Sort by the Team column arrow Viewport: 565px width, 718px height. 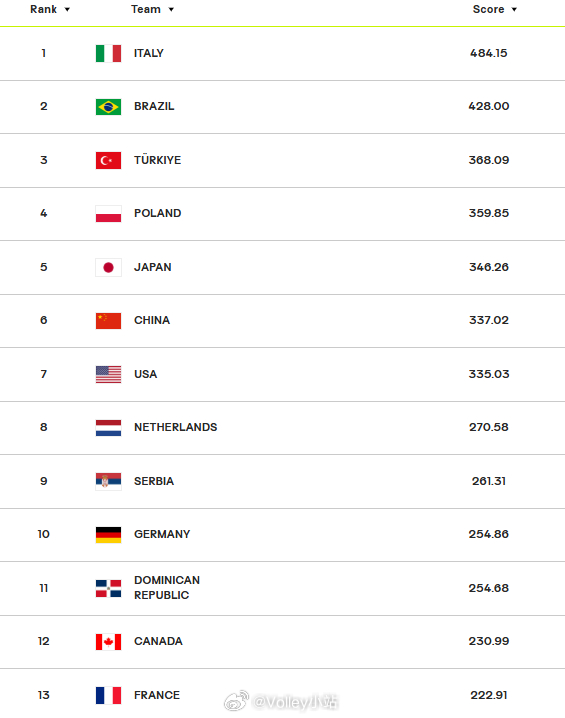171,10
